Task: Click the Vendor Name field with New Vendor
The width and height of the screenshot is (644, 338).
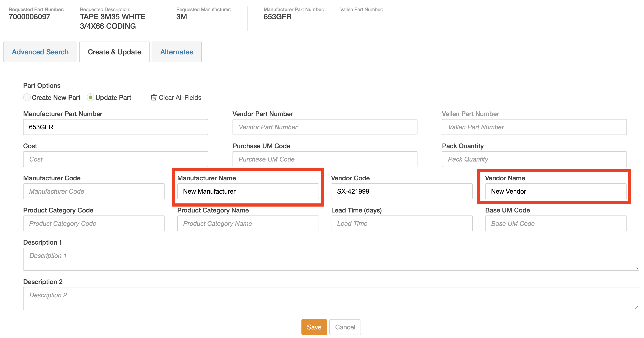Action: [x=556, y=191]
